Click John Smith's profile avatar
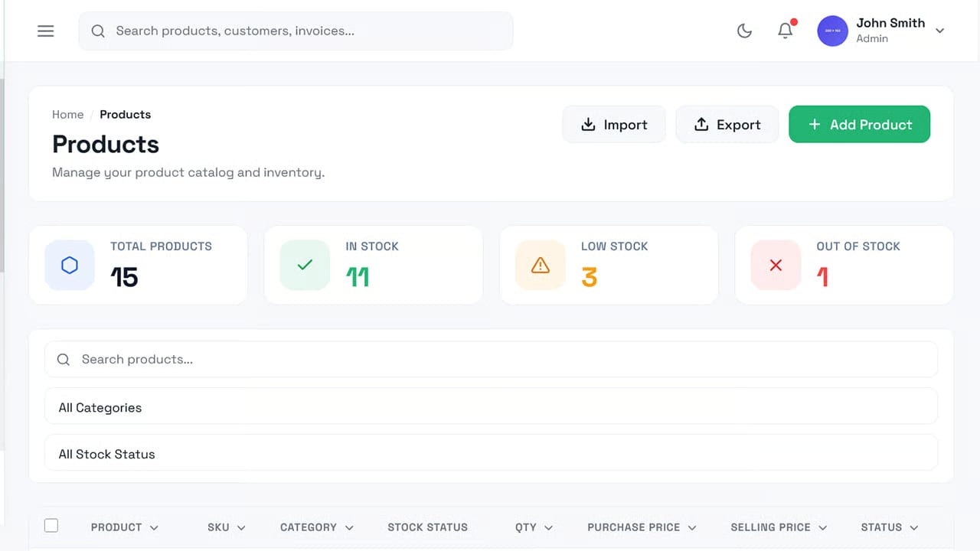Viewport: 980px width, 551px height. [833, 31]
